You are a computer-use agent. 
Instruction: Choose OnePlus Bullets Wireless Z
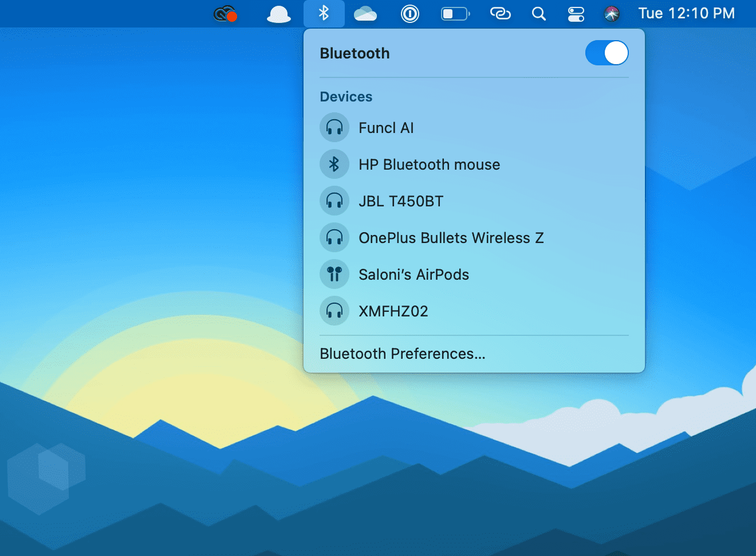tap(474, 238)
